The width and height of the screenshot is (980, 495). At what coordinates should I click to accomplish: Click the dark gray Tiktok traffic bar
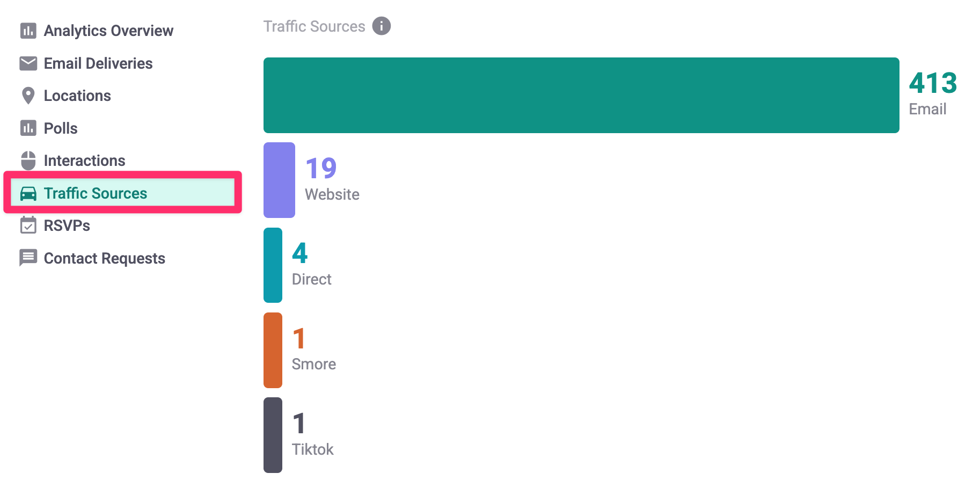point(273,435)
